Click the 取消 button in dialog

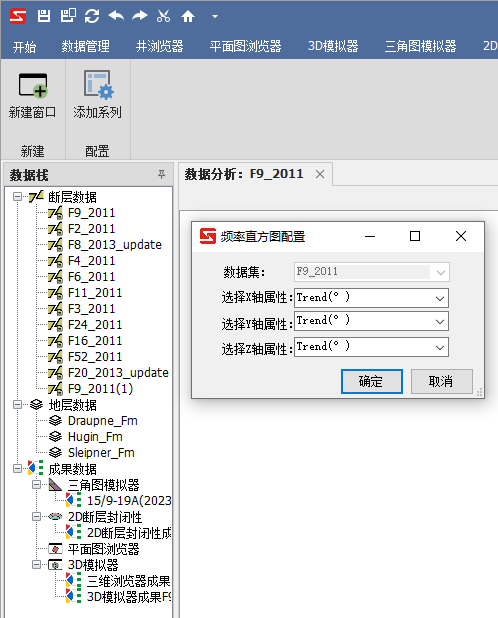point(442,381)
